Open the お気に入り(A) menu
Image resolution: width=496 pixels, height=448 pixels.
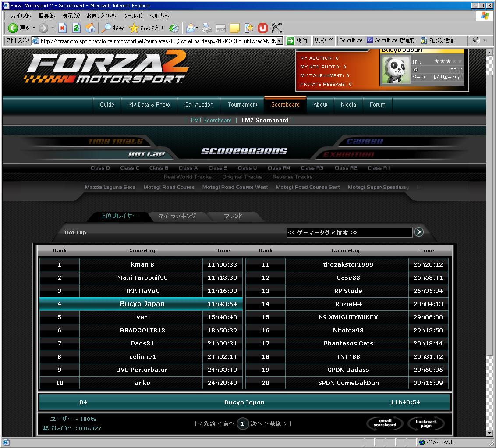(101, 15)
